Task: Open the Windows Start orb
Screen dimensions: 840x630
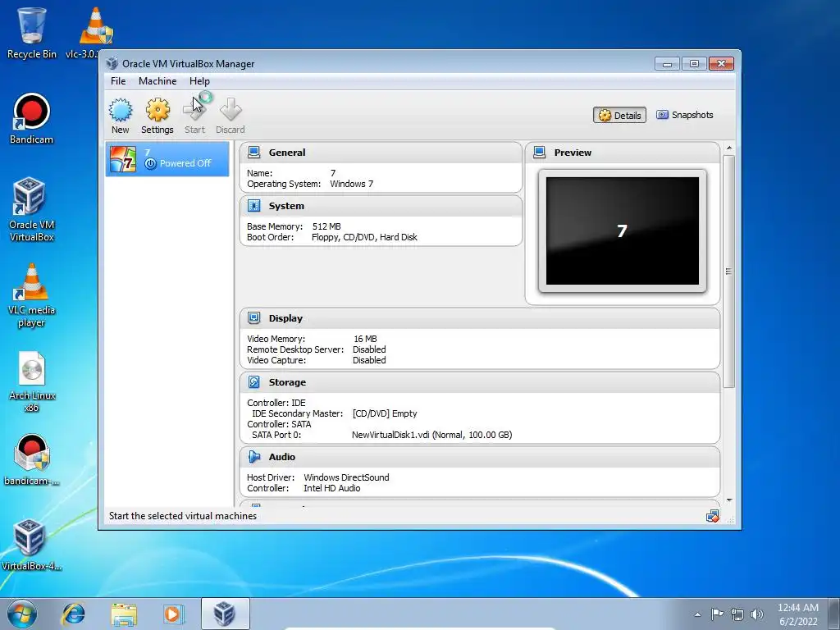Action: tap(22, 614)
